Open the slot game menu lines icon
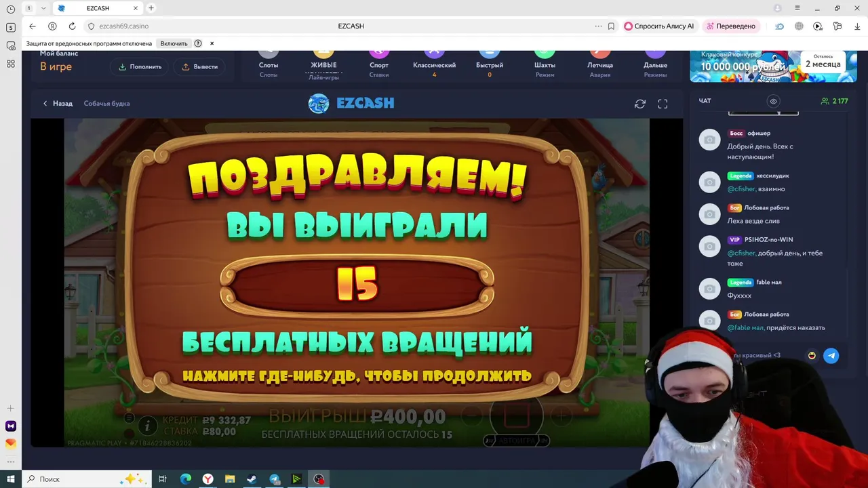868x488 pixels. [x=130, y=418]
